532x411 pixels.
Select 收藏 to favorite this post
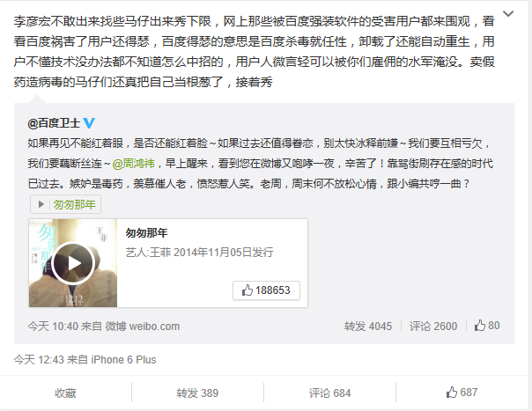(x=65, y=393)
